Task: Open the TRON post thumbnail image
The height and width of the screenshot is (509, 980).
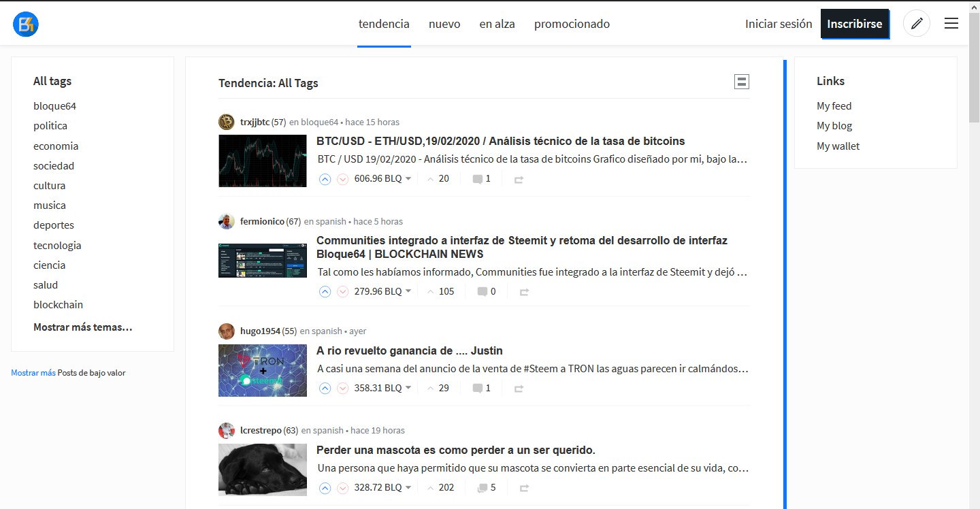Action: pos(263,370)
